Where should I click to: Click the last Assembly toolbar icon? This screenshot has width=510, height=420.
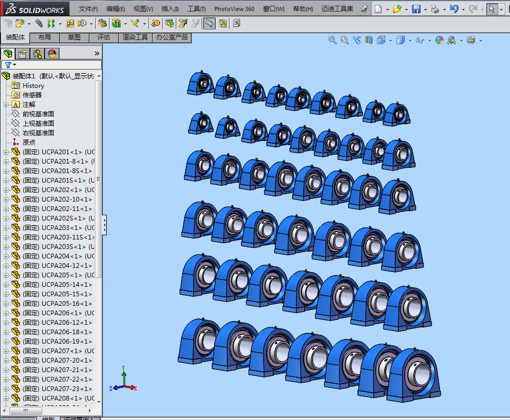coord(237,23)
